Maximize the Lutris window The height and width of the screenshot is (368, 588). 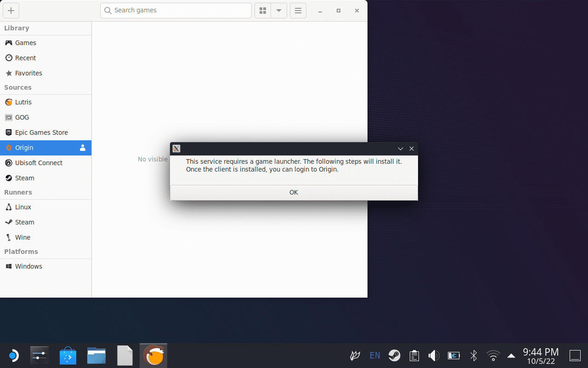pyautogui.click(x=339, y=11)
